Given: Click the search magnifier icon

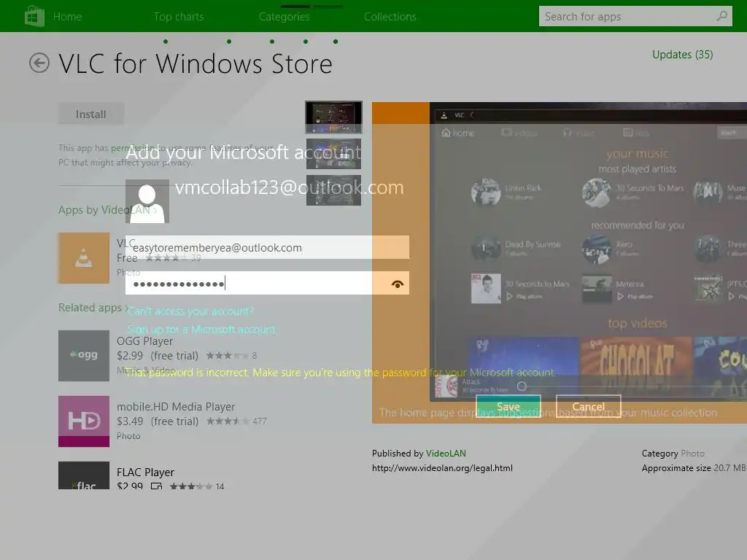Looking at the screenshot, I should [x=722, y=16].
